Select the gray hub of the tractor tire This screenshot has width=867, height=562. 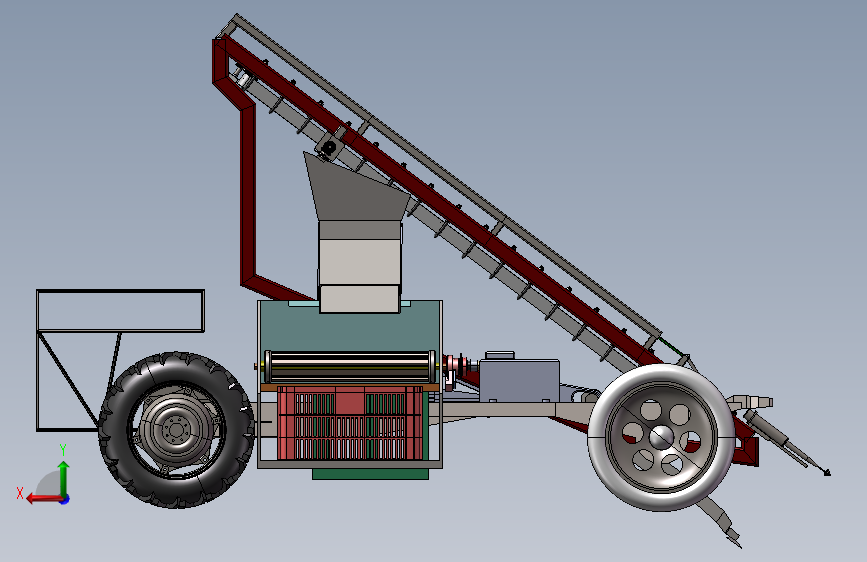click(x=176, y=429)
